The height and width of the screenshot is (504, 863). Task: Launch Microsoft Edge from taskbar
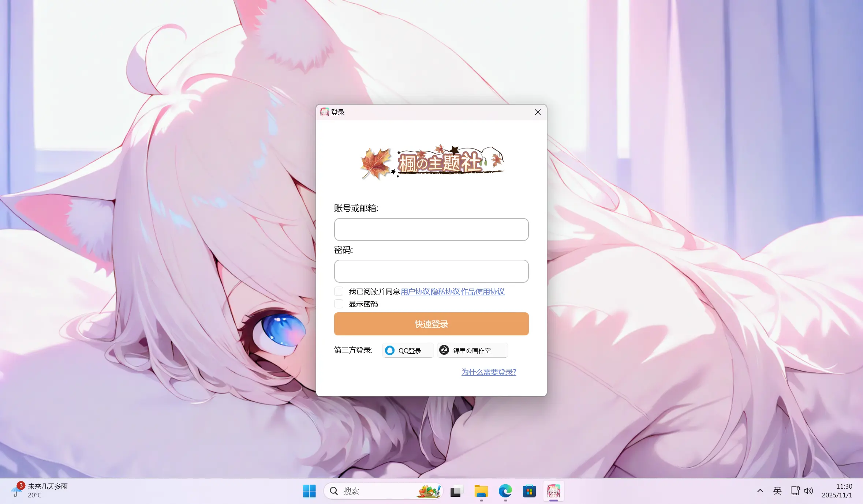click(x=505, y=491)
